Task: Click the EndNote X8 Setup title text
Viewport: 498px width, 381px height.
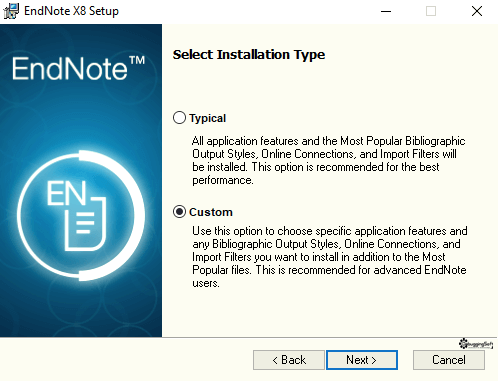Action: tap(71, 11)
